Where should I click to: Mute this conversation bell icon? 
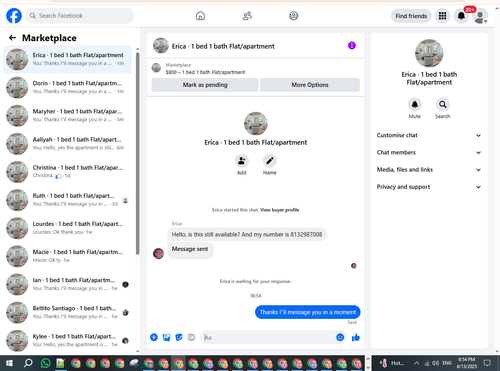coord(415,105)
